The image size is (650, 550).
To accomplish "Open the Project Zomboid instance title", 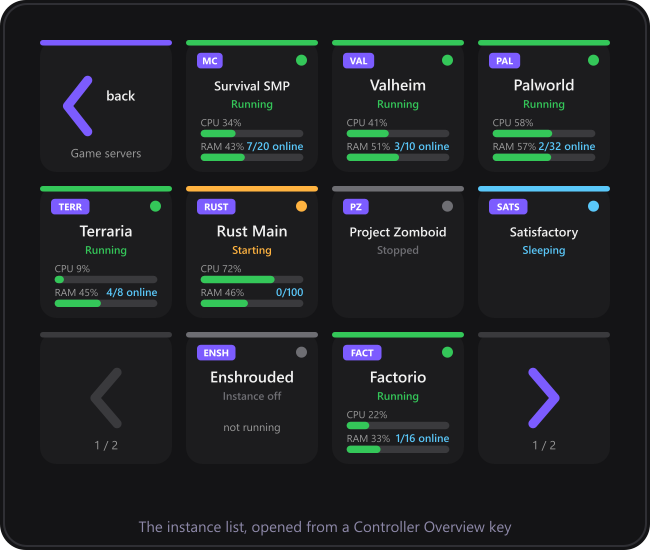I will point(398,232).
